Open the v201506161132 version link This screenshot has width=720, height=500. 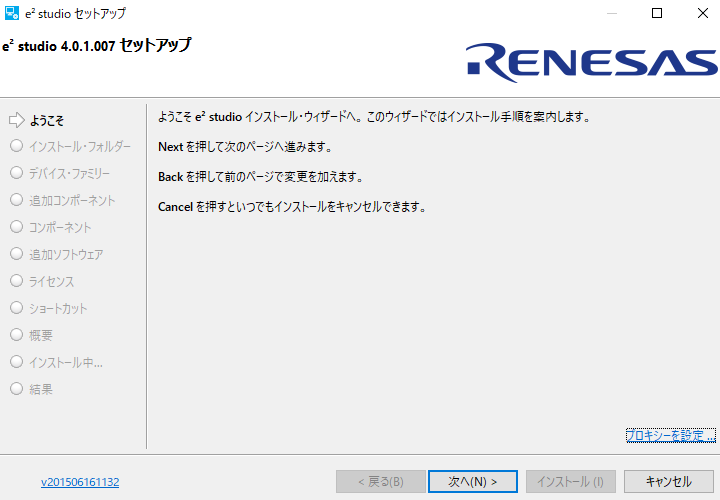(x=80, y=482)
